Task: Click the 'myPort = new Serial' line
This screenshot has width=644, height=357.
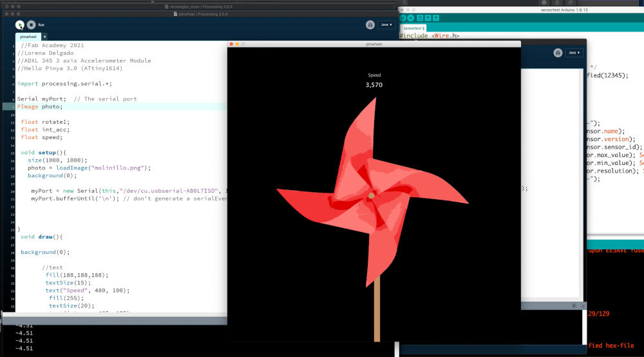Action: click(x=129, y=191)
